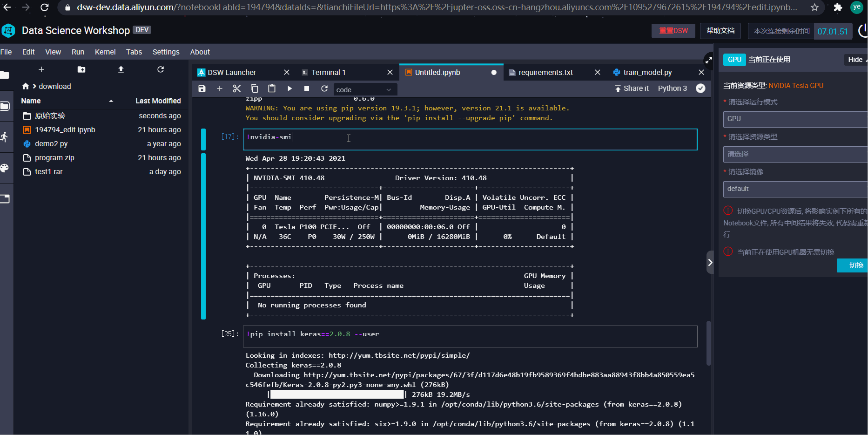
Task: Click the Share it button
Action: pyautogui.click(x=631, y=88)
